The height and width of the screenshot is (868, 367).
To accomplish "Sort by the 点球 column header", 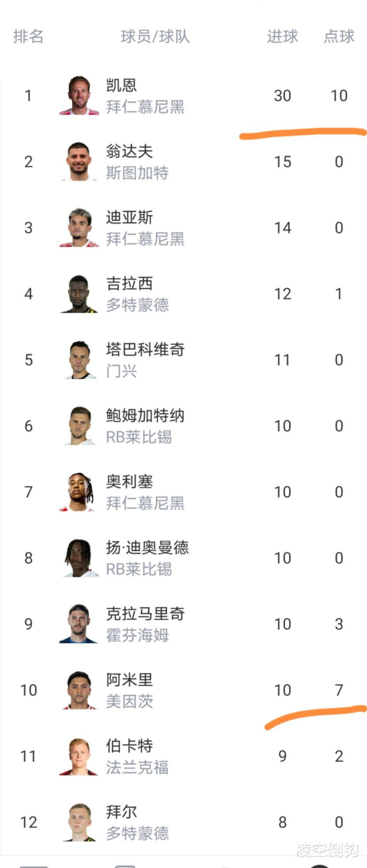I will pyautogui.click(x=339, y=37).
